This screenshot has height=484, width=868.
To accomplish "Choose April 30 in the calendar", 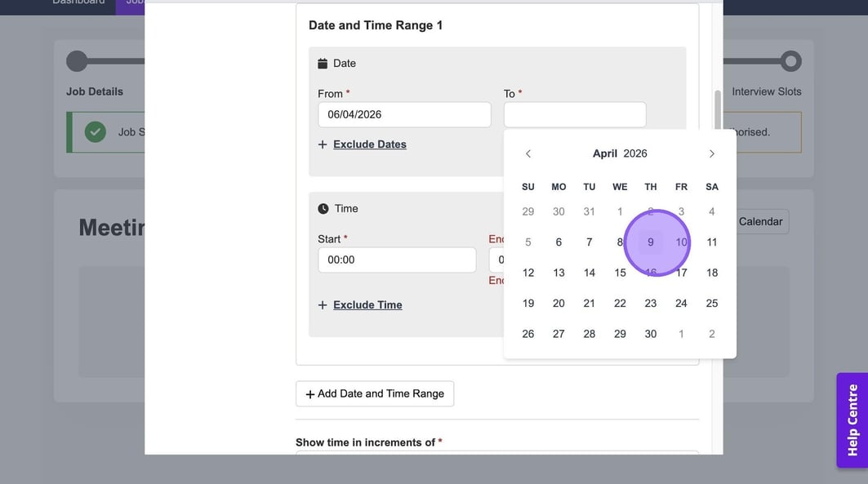I will [651, 334].
